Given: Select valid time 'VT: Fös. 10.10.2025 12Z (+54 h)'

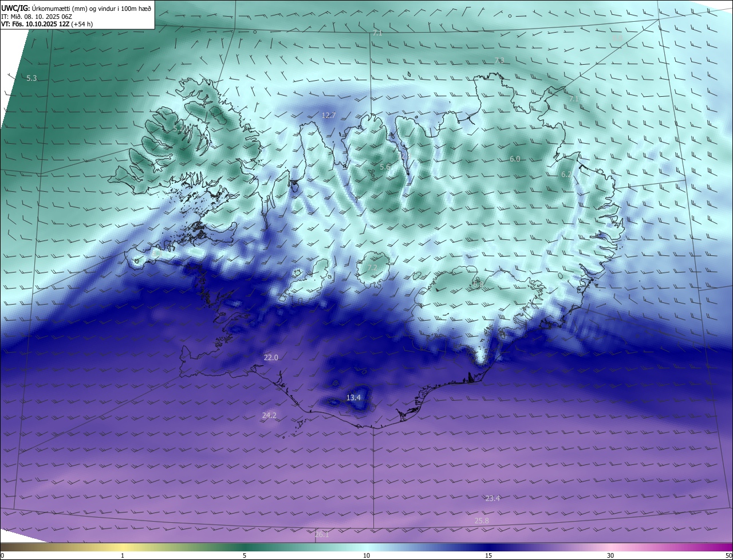Looking at the screenshot, I should point(47,25).
